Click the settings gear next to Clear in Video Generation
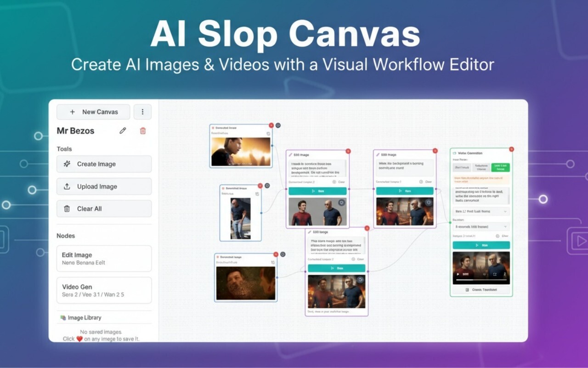This screenshot has height=368, width=588. (497, 235)
